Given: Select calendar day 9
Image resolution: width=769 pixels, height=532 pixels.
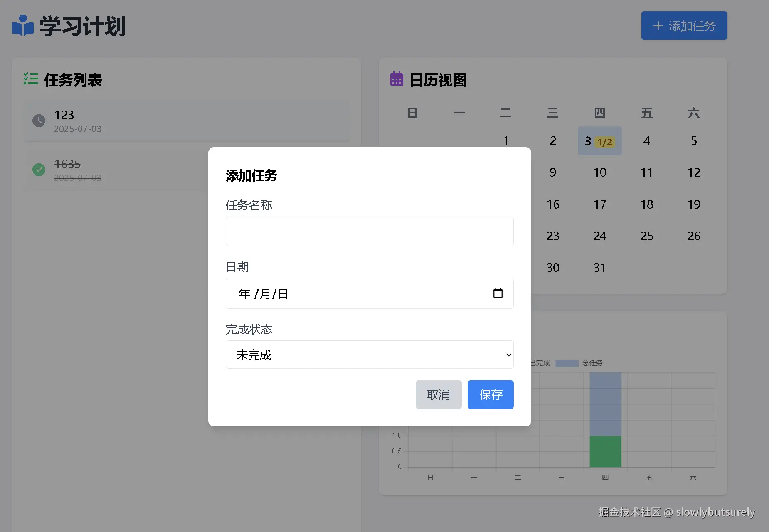Looking at the screenshot, I should point(553,172).
